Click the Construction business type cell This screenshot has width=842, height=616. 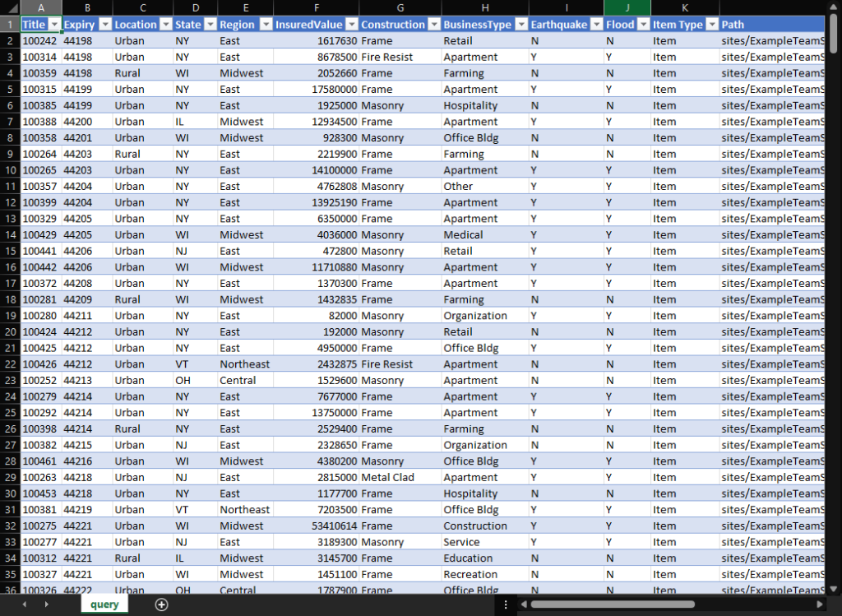pyautogui.click(x=485, y=526)
